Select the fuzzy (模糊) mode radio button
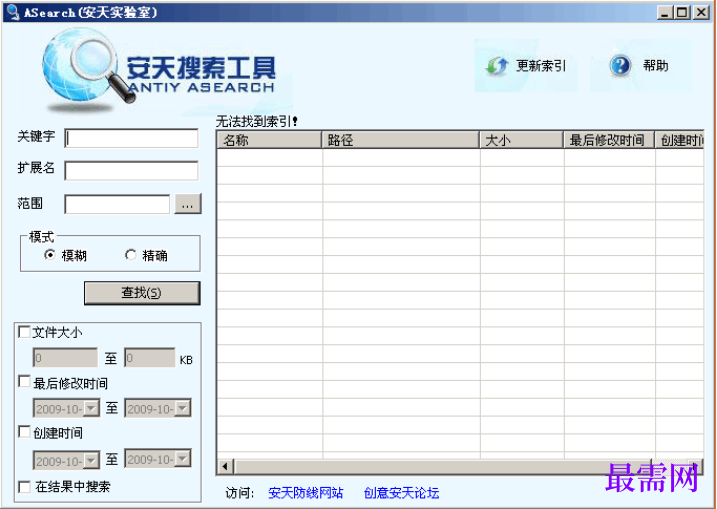Image resolution: width=717 pixels, height=509 pixels. click(x=50, y=255)
